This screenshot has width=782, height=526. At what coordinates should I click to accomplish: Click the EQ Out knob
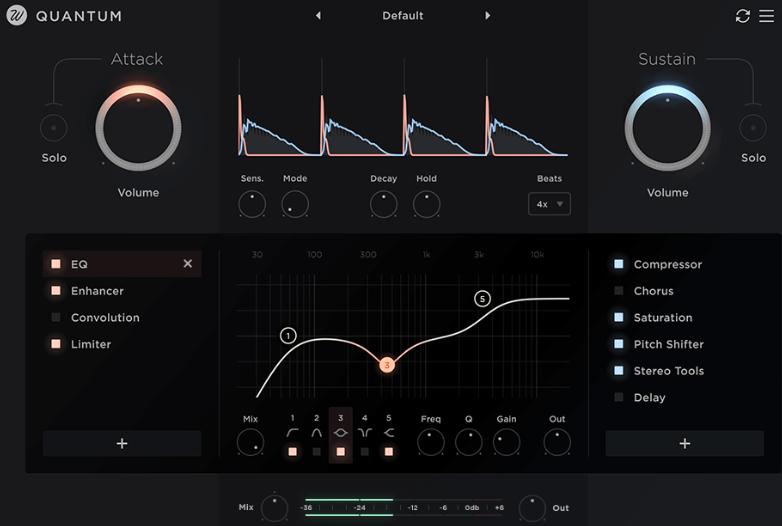pyautogui.click(x=557, y=442)
